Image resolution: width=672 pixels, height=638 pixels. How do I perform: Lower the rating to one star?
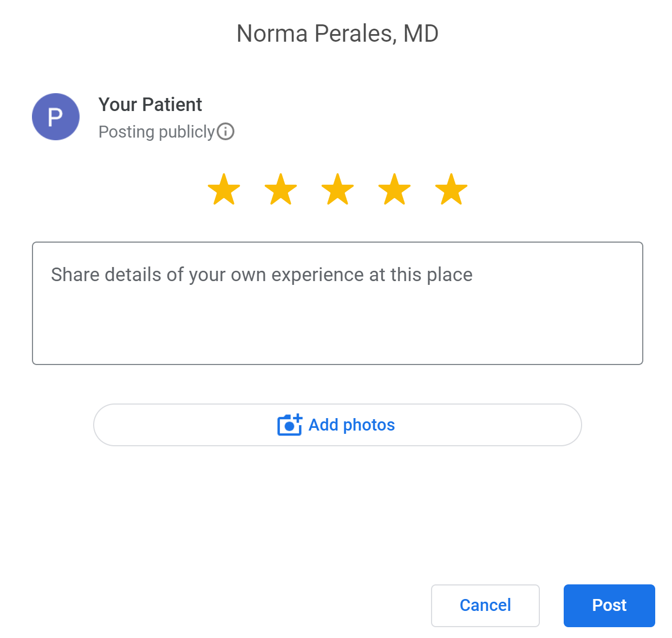pos(224,190)
